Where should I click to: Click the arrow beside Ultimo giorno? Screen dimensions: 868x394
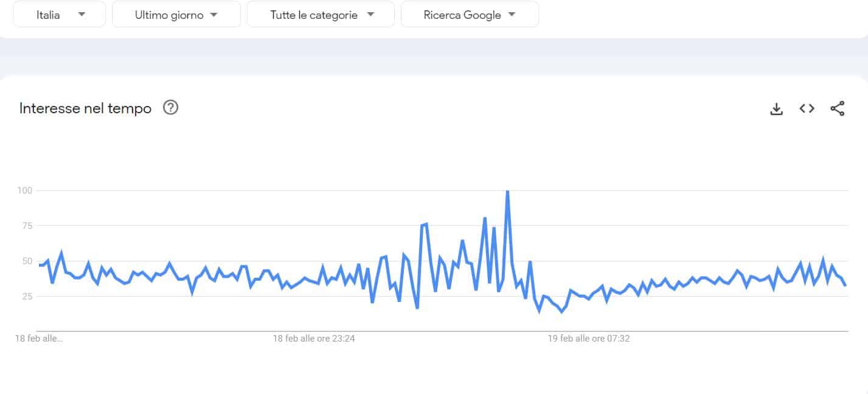[214, 15]
